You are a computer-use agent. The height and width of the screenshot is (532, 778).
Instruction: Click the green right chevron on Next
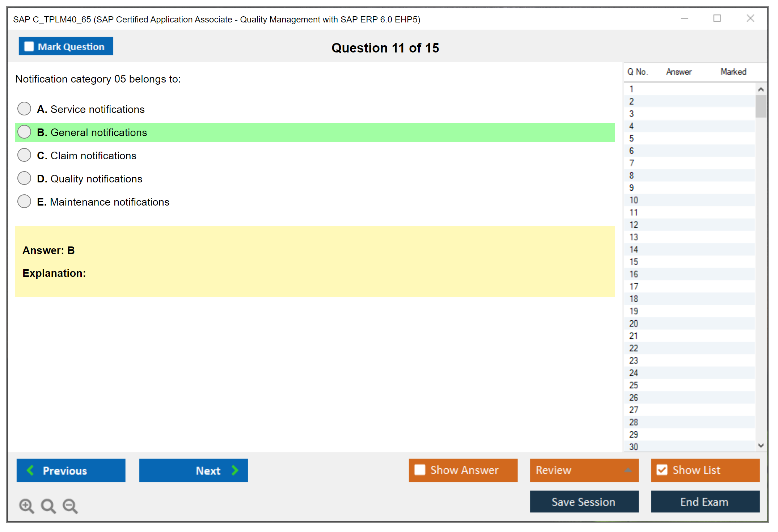tap(235, 470)
